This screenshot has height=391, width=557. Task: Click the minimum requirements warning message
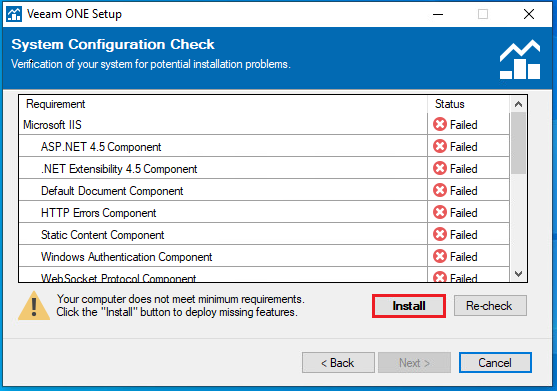pyautogui.click(x=180, y=305)
